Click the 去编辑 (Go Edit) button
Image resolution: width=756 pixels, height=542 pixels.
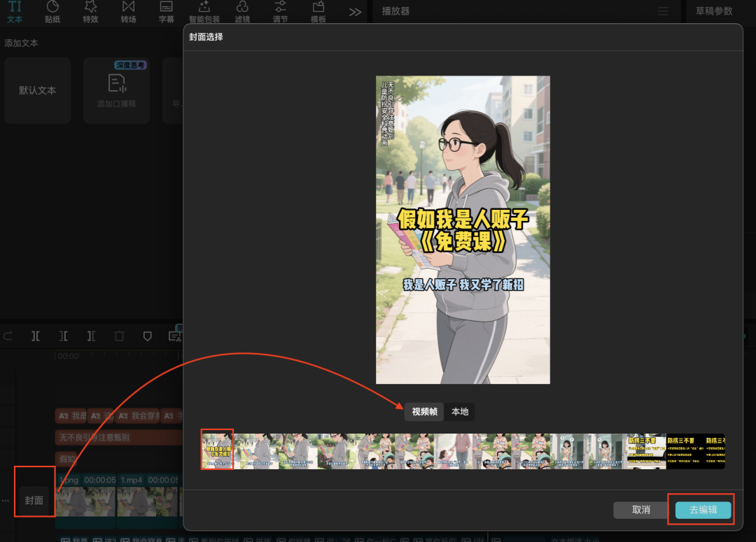pyautogui.click(x=701, y=511)
